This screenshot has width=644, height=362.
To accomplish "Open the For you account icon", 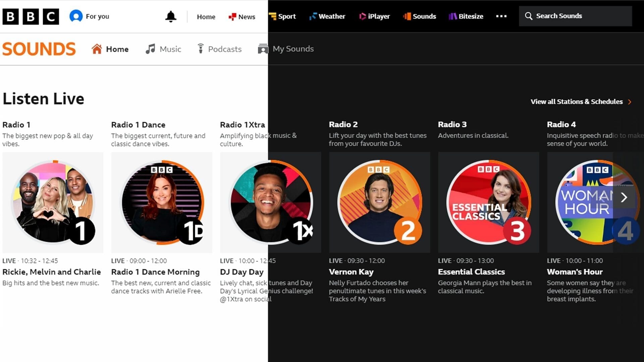I will pos(76,16).
